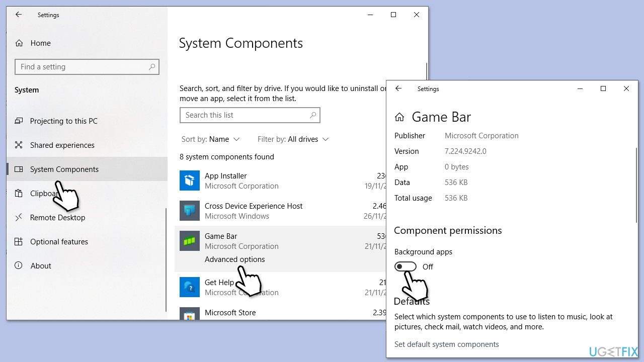Click the Clipboard sidebar icon

coord(19,194)
